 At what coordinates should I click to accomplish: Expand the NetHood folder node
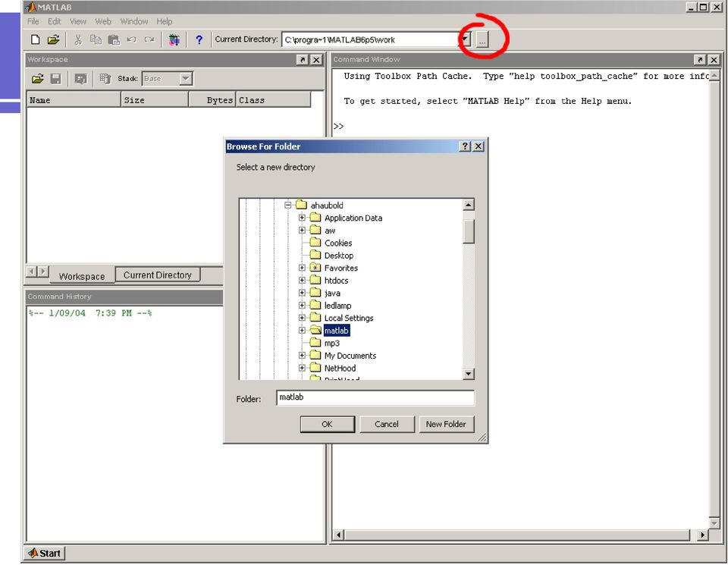pos(302,368)
